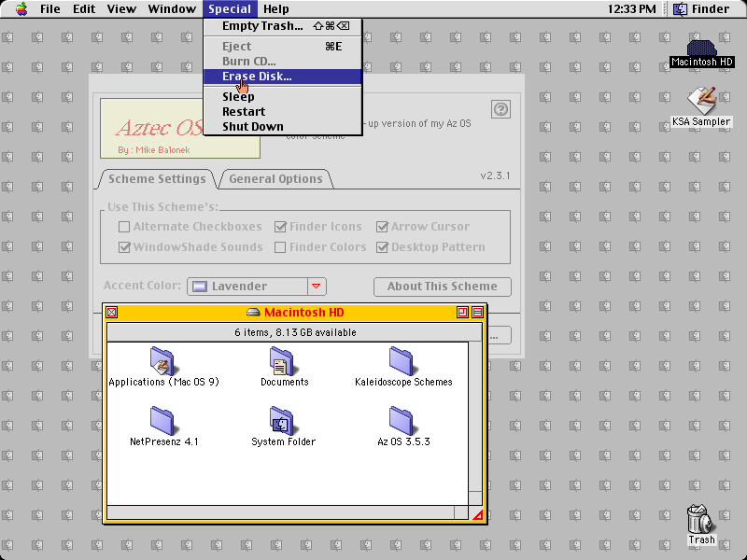
Task: Toggle the Arrow Cursor checkbox
Action: (382, 227)
